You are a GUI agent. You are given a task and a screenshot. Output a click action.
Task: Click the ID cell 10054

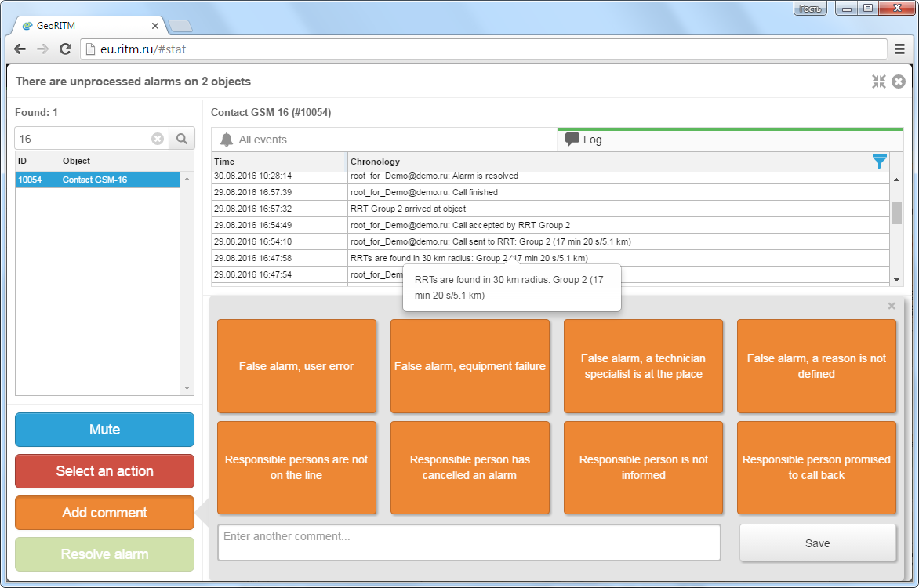click(38, 180)
